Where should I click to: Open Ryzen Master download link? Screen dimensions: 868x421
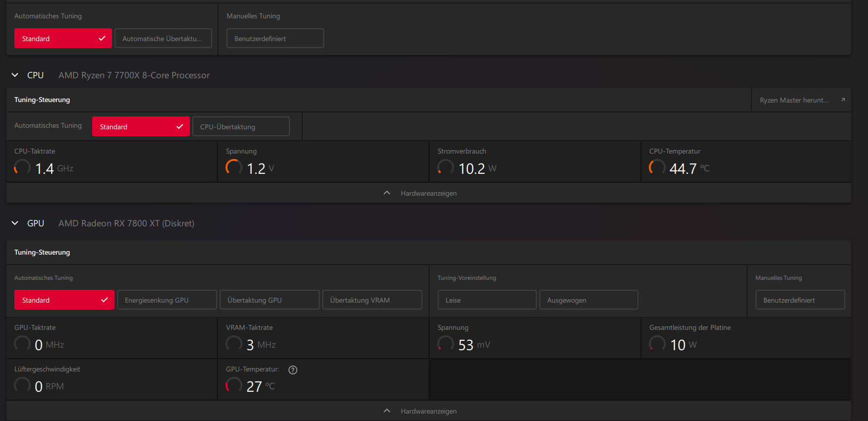[801, 100]
